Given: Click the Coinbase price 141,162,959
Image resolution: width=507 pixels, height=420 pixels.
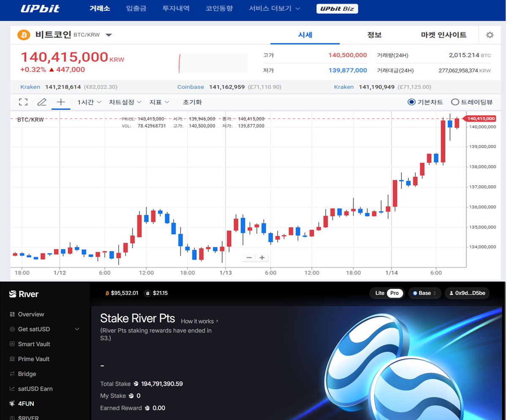Looking at the screenshot, I should 226,87.
